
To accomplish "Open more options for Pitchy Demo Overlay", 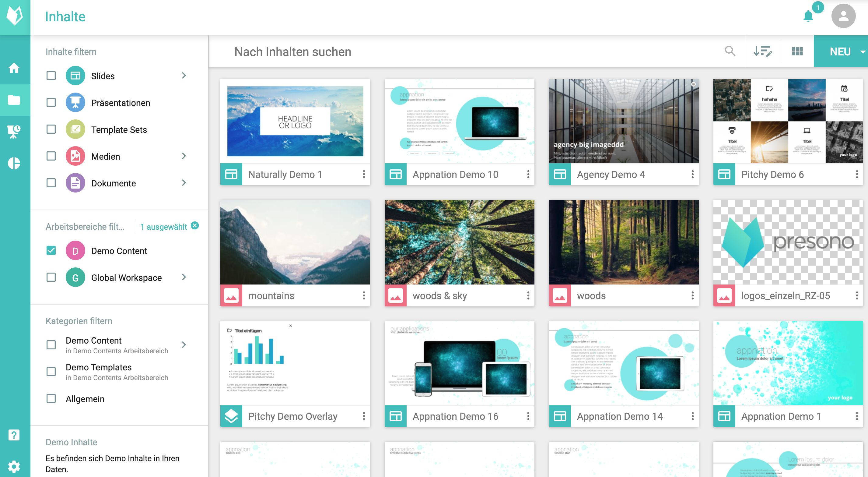I will [364, 416].
